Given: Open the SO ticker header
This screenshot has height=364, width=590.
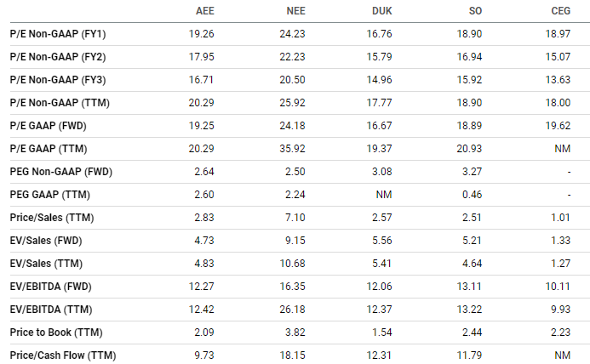Looking at the screenshot, I should point(475,11).
